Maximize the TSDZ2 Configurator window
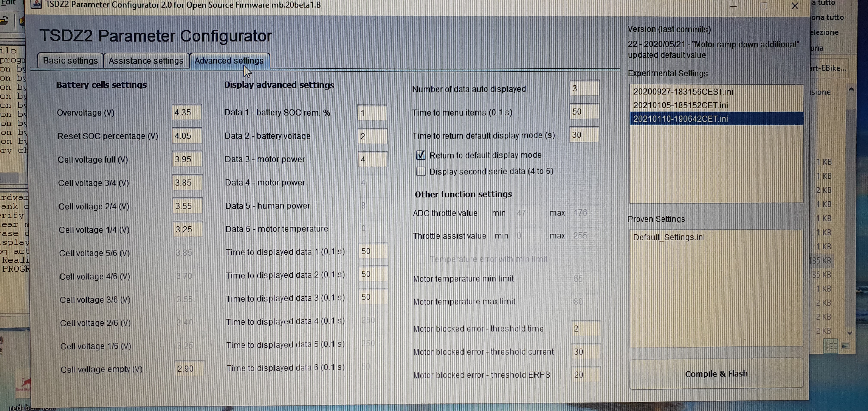Image resolution: width=868 pixels, height=411 pixels. click(764, 6)
